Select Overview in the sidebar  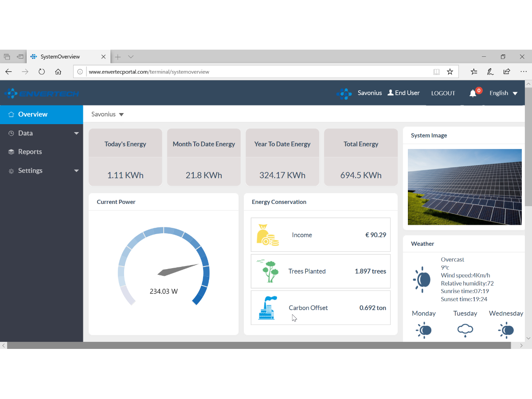click(x=42, y=114)
